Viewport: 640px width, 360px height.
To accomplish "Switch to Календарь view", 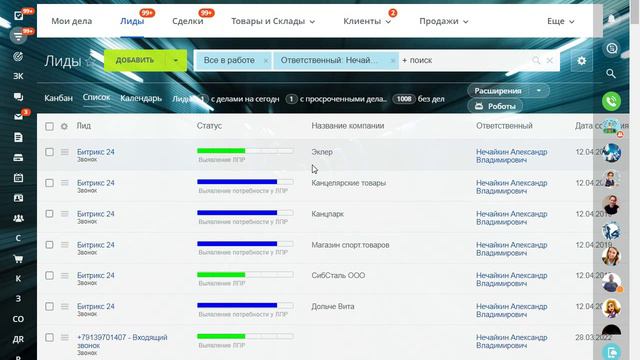I will 141,98.
